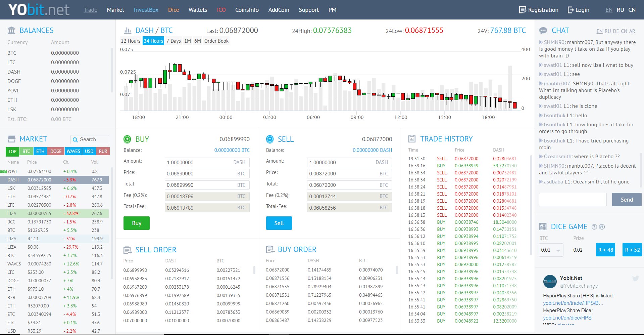This screenshot has height=335, width=644.
Task: Click the Chat bubble icon
Action: 543,31
